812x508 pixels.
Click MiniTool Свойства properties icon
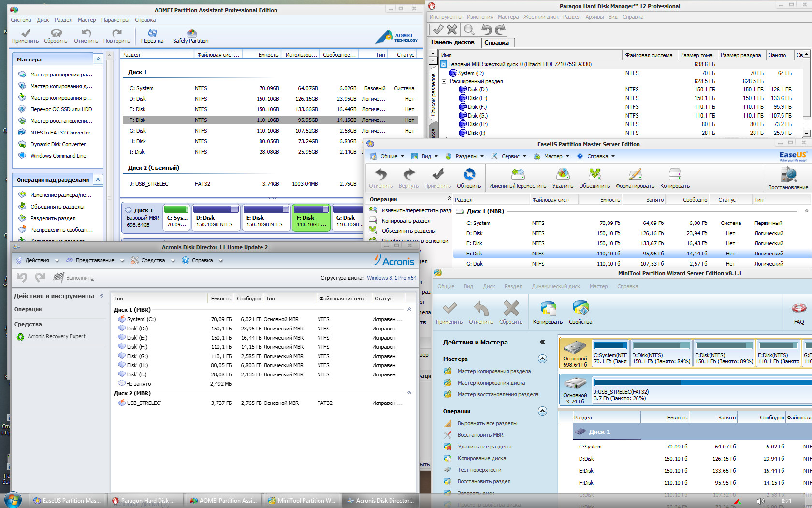tap(580, 309)
